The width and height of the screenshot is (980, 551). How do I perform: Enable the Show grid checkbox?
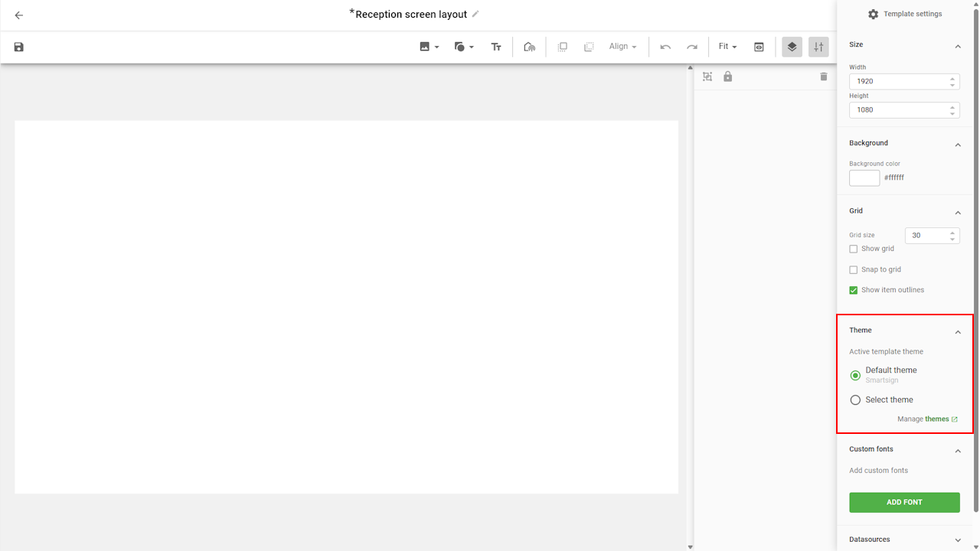(x=854, y=249)
